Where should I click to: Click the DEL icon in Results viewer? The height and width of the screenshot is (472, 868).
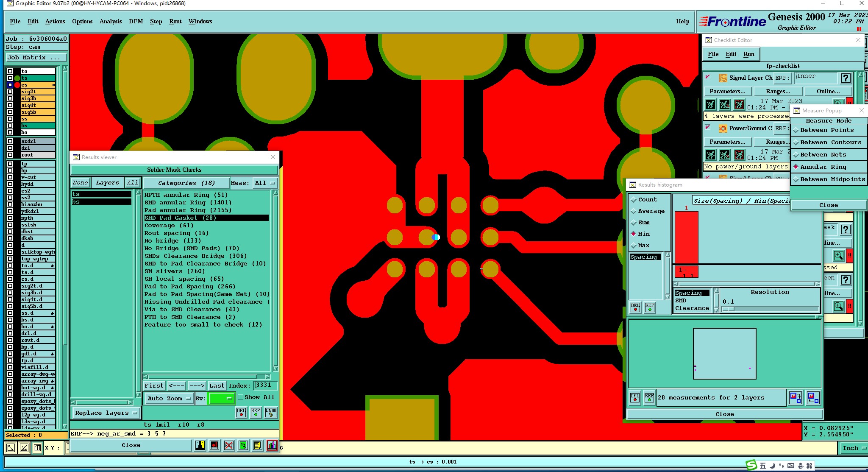(241, 413)
